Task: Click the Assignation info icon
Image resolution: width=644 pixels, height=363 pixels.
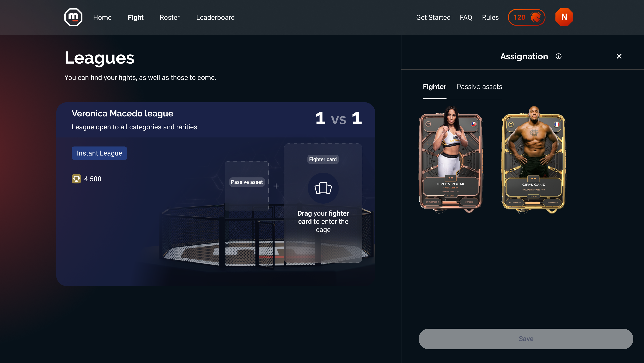Action: click(x=558, y=56)
